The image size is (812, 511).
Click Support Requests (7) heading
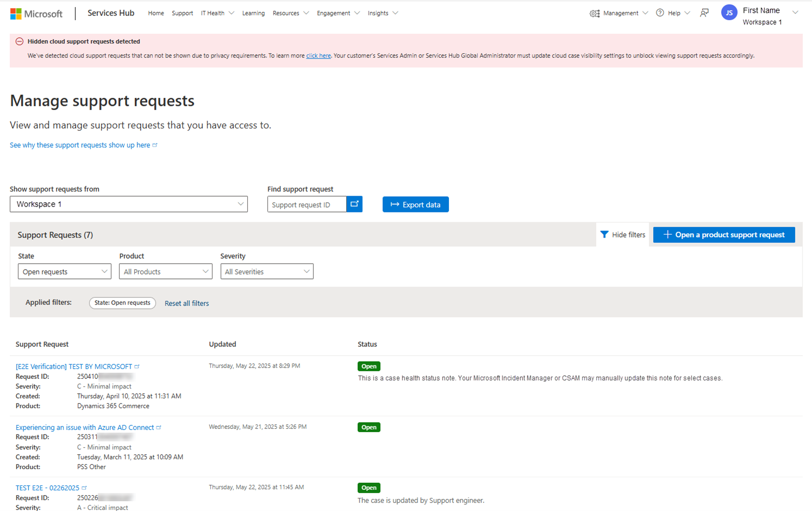point(55,235)
